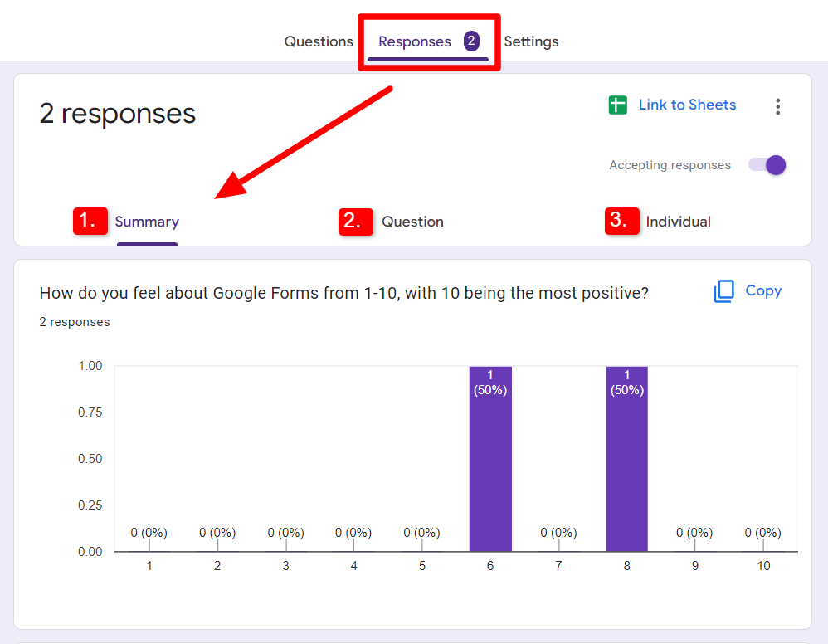Image resolution: width=828 pixels, height=644 pixels.
Task: Click the 0 (0%) label above rating 7
Action: 558,533
